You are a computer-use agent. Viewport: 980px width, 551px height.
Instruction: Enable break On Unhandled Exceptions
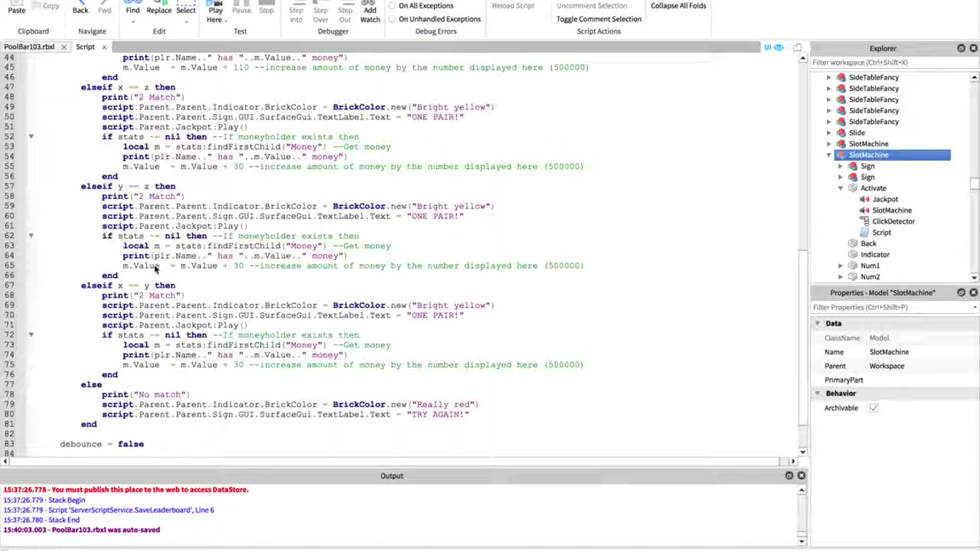(392, 19)
